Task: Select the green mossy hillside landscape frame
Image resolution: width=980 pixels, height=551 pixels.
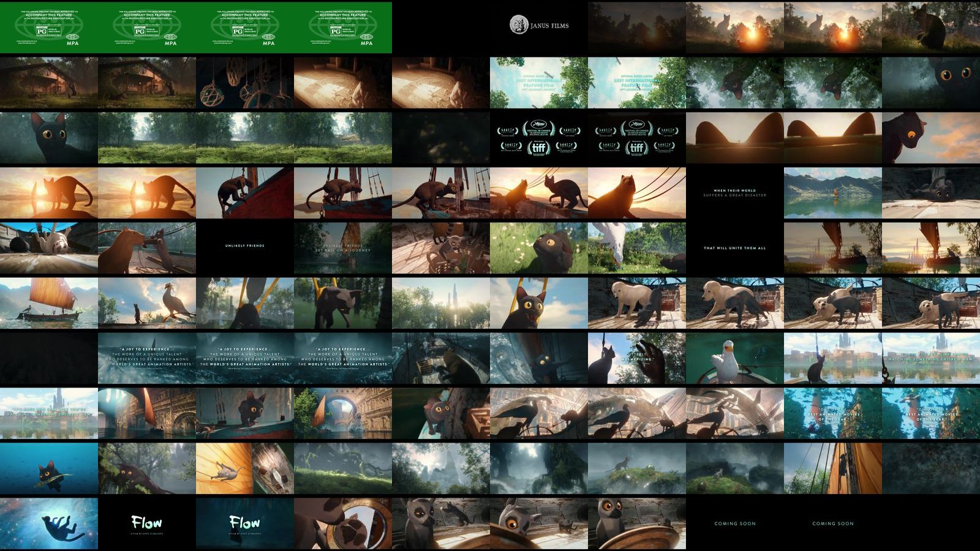Action: (x=343, y=468)
